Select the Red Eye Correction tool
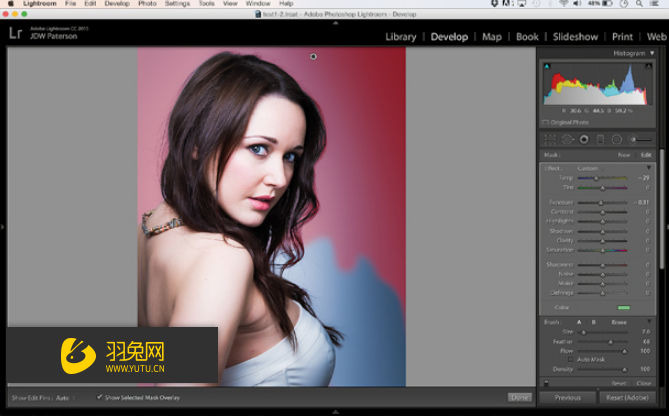 [584, 139]
